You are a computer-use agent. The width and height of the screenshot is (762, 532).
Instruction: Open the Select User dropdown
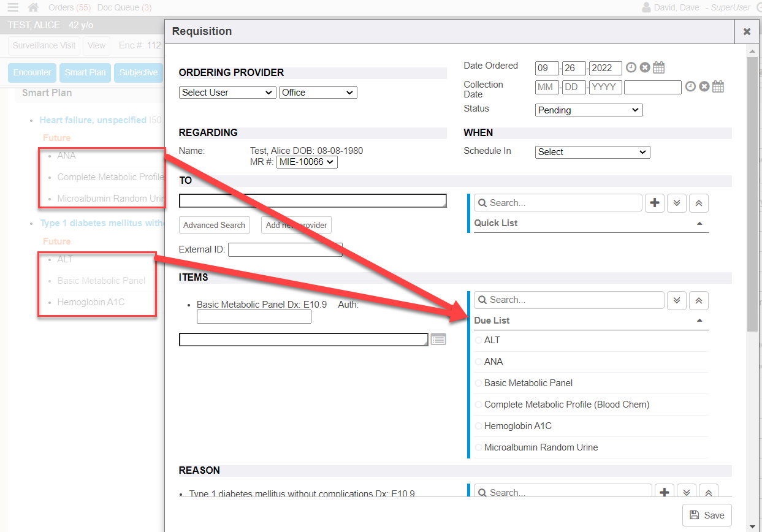click(x=227, y=93)
